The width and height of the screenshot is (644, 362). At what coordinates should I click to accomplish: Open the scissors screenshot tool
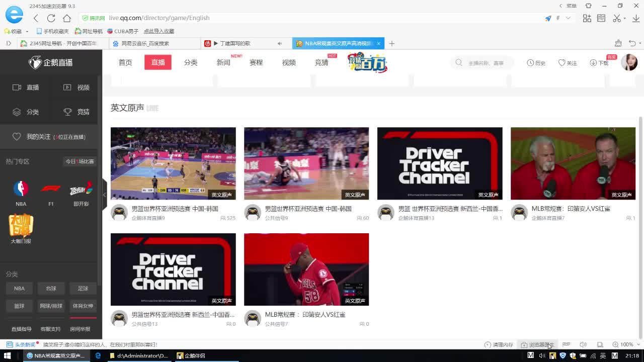pyautogui.click(x=617, y=18)
